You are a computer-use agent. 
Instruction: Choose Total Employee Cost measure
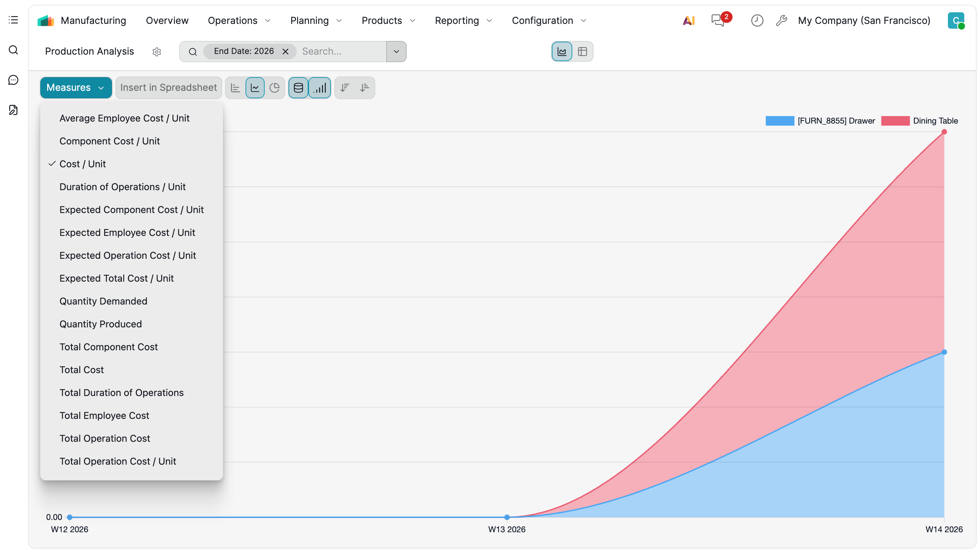point(104,415)
